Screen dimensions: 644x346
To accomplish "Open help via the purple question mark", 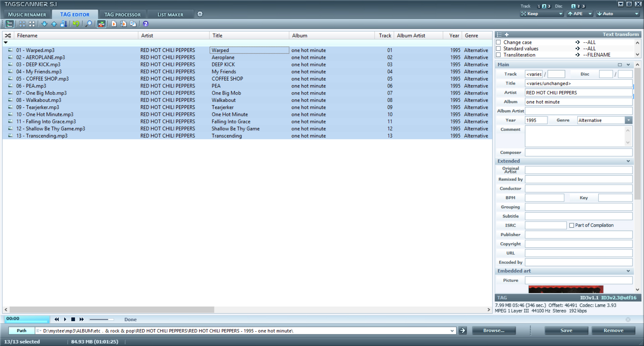I will point(146,24).
